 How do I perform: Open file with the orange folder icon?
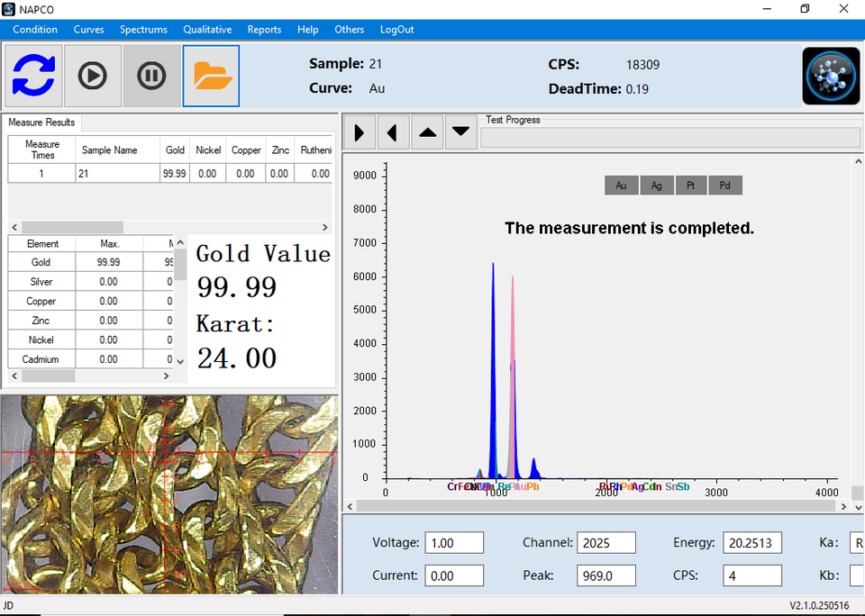coord(211,76)
